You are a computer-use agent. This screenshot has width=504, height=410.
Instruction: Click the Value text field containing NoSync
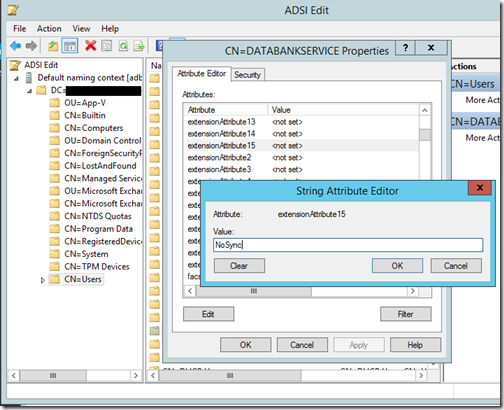pyautogui.click(x=348, y=245)
